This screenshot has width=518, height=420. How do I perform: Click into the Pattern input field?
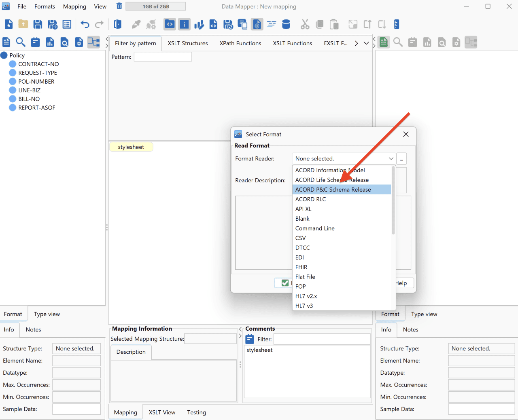(163, 57)
